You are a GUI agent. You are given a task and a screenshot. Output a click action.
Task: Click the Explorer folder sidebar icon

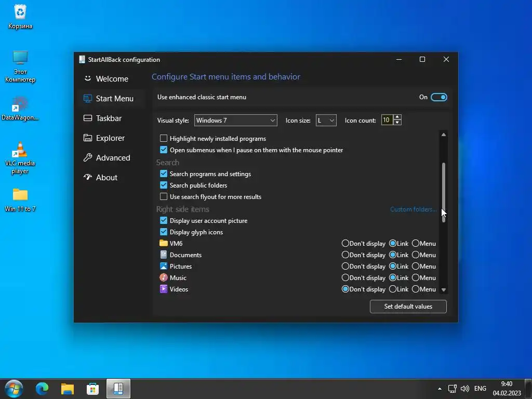[87, 138]
